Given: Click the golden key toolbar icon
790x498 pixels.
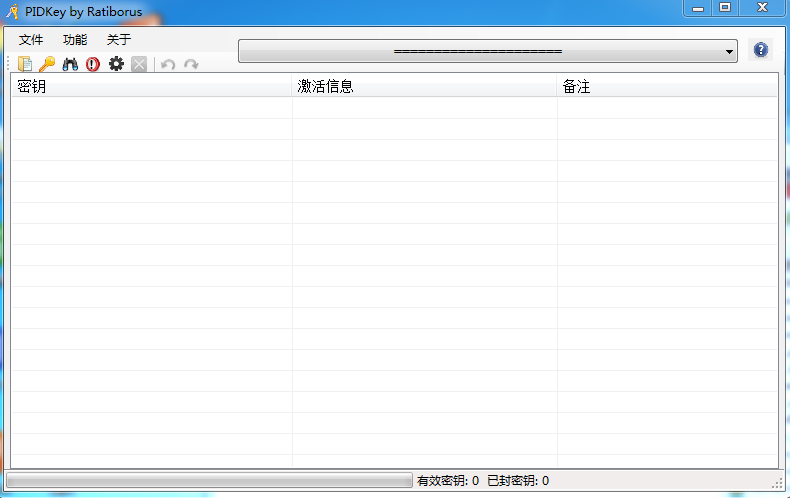Looking at the screenshot, I should point(47,64).
